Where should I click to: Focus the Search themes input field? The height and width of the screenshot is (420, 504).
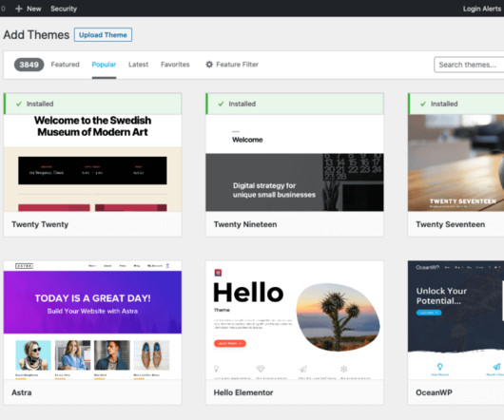pos(469,65)
